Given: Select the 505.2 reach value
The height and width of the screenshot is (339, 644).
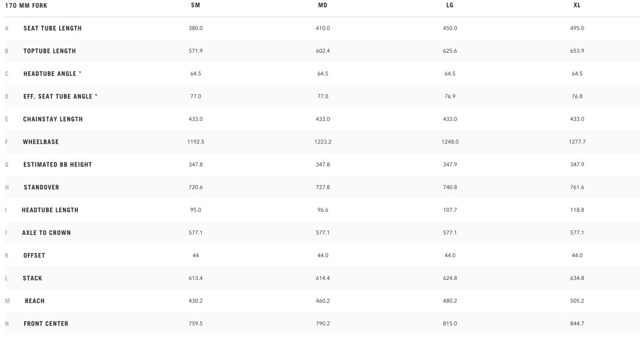Looking at the screenshot, I should coord(577,301).
